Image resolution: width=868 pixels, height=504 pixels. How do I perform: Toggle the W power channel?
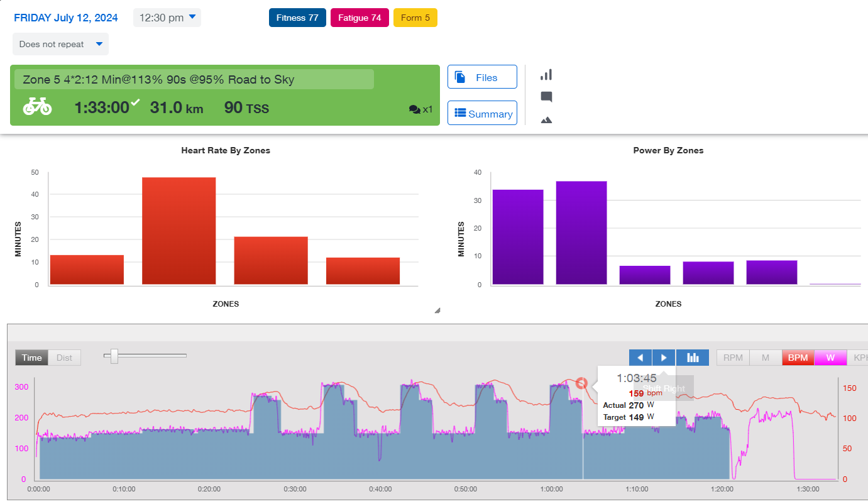830,358
